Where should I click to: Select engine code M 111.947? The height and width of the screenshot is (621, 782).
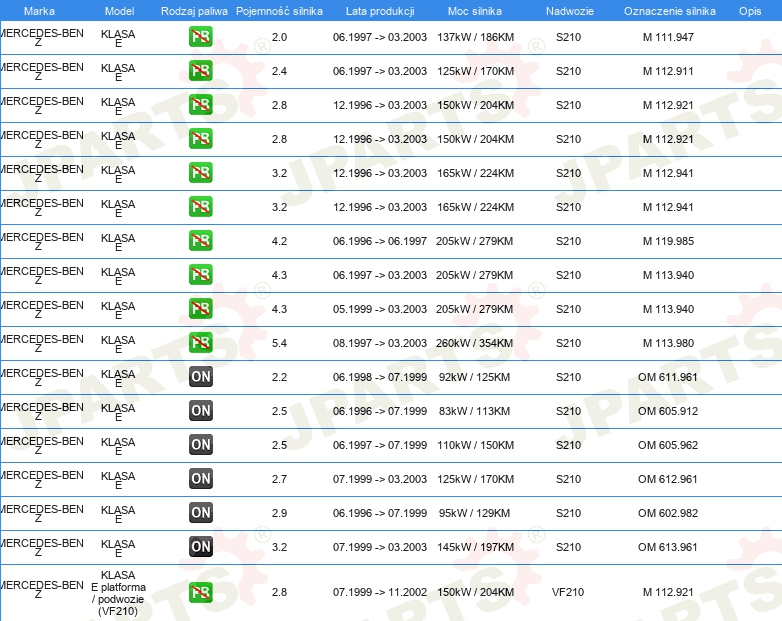(x=668, y=37)
